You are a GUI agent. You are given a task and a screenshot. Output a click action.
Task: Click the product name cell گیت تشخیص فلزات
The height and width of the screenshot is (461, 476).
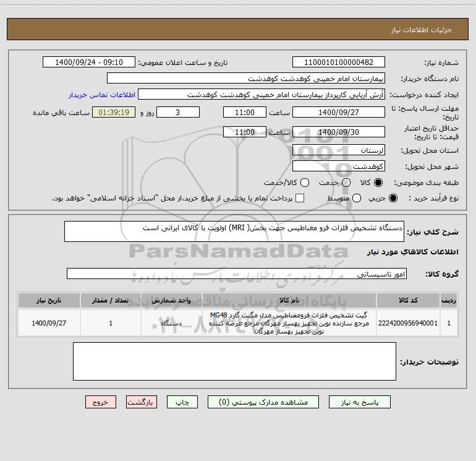[289, 323]
